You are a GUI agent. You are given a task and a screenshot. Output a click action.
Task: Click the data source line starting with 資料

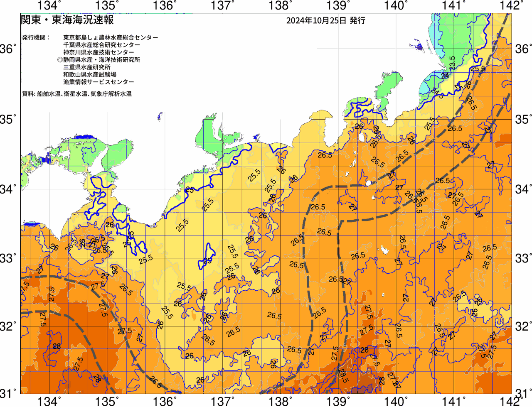pos(77,94)
